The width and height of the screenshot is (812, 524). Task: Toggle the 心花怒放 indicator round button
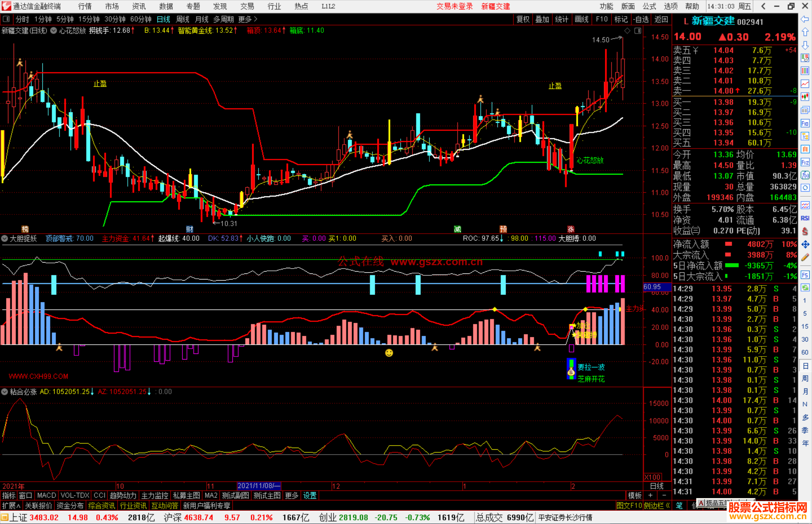[x=53, y=31]
